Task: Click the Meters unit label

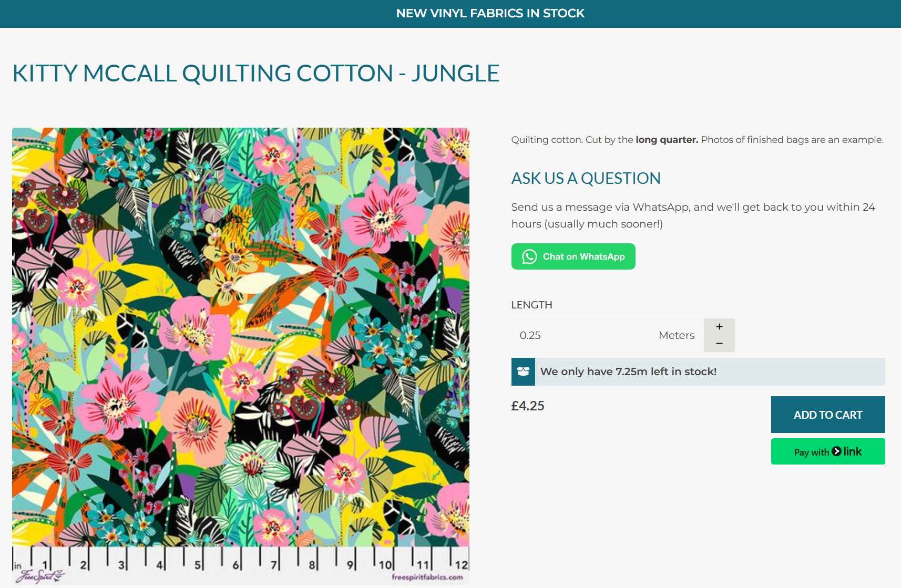Action: coord(677,335)
